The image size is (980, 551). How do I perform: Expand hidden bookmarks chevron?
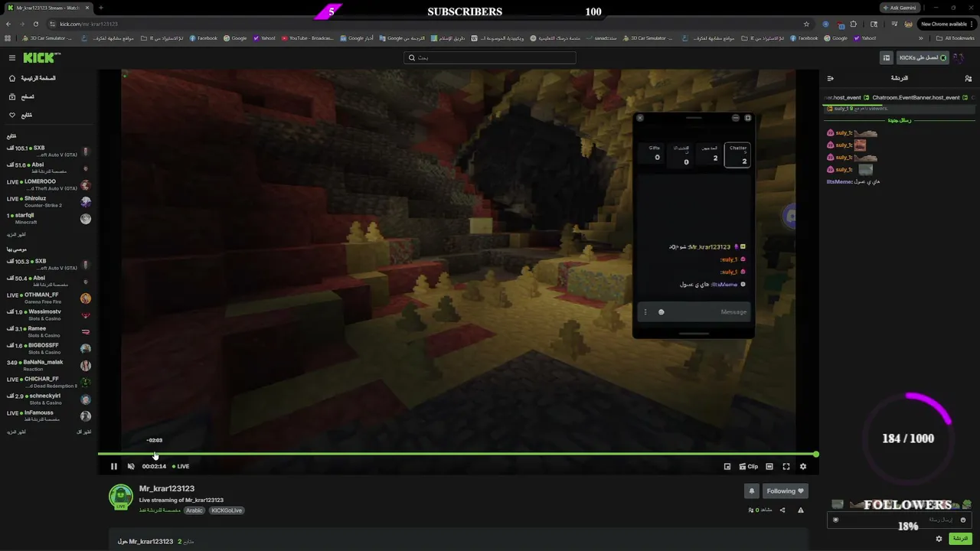pos(921,37)
